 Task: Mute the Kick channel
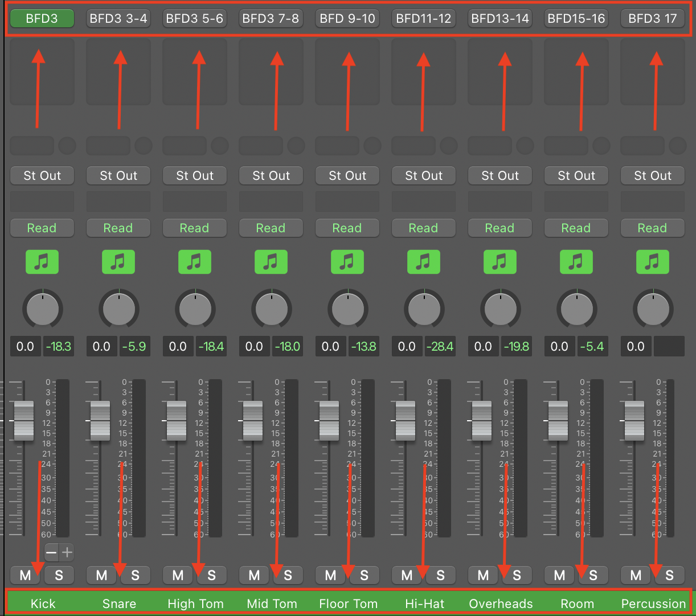coord(25,576)
